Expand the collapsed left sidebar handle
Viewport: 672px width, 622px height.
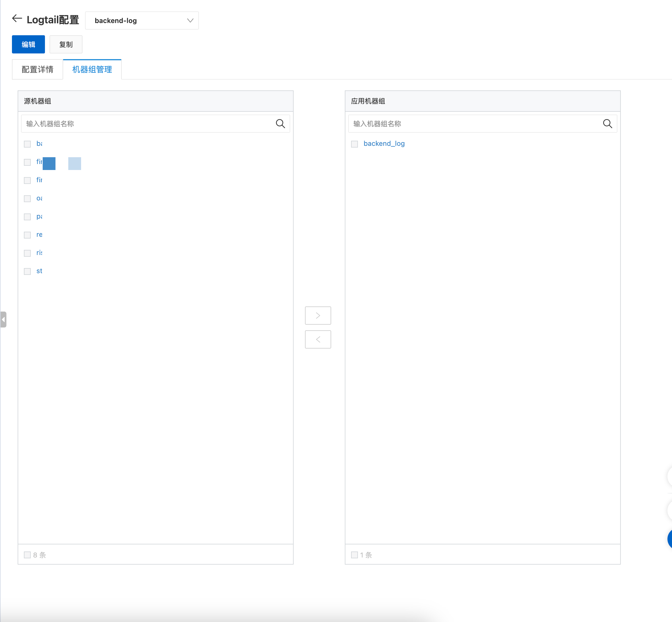(3, 320)
